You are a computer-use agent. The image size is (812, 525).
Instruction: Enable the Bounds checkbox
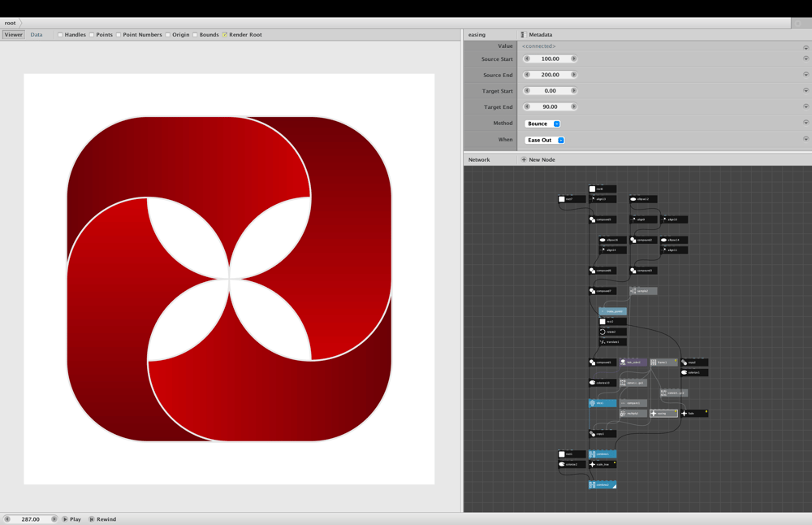pyautogui.click(x=195, y=35)
